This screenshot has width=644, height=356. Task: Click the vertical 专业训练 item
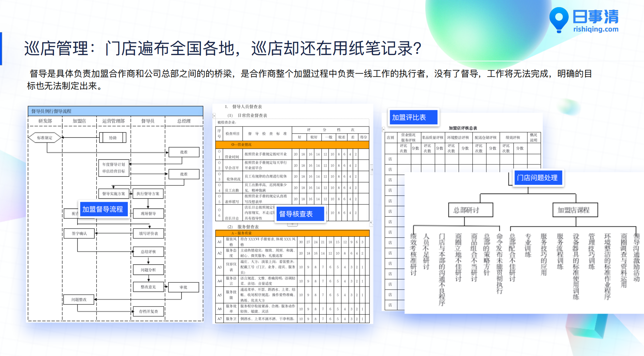tap(528, 245)
